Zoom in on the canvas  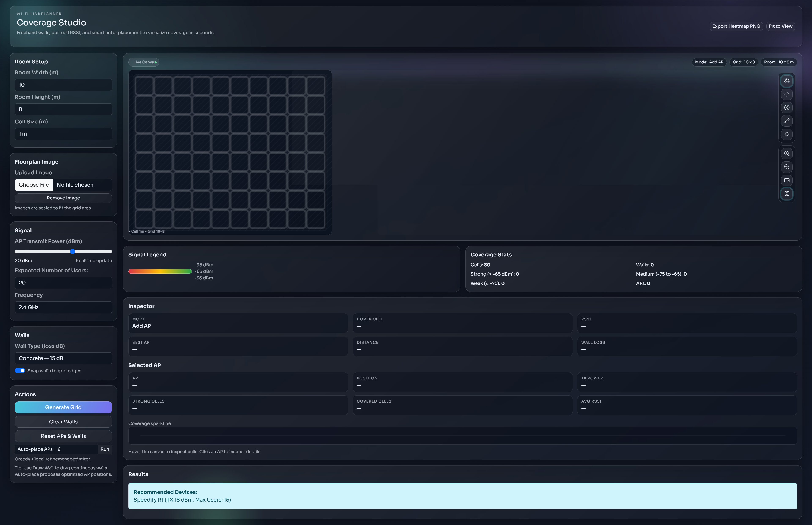pyautogui.click(x=787, y=153)
